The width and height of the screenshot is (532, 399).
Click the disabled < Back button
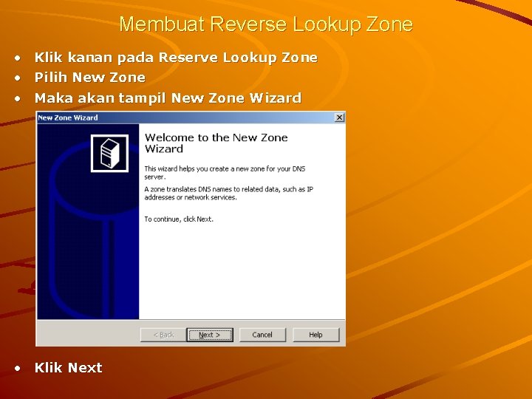163,335
